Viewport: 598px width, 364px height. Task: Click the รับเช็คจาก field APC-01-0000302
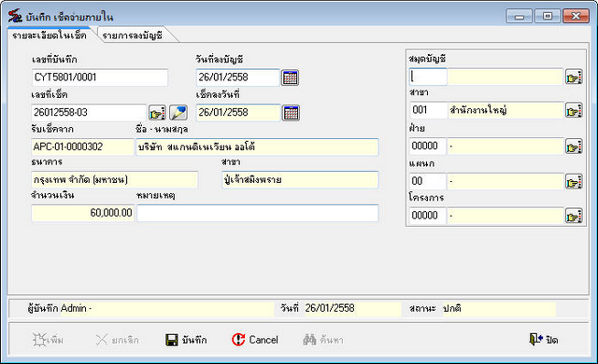click(82, 147)
